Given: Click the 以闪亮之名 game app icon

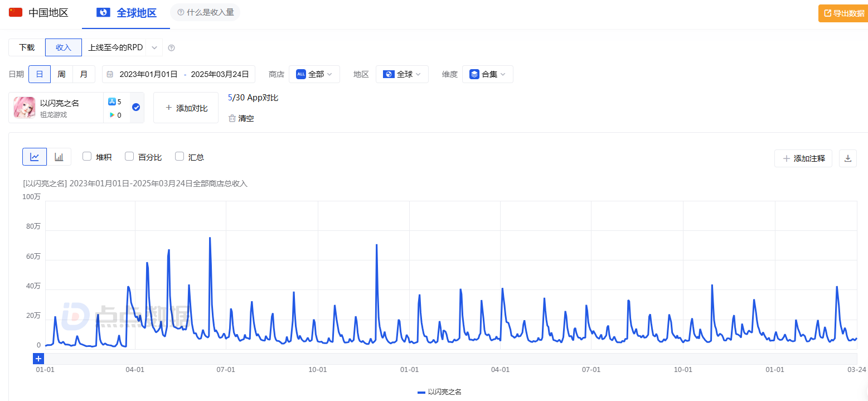Looking at the screenshot, I should [25, 108].
